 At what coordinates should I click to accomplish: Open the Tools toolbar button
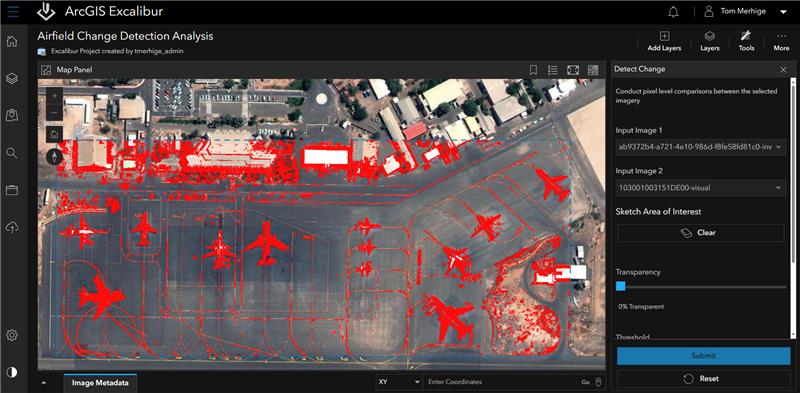pos(746,41)
